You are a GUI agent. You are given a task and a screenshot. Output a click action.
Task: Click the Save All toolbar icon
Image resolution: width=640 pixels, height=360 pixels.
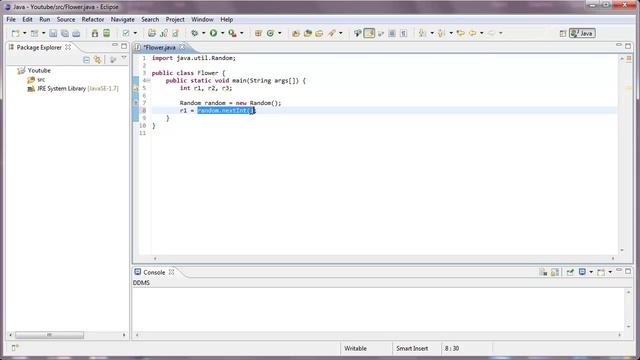pos(64,33)
